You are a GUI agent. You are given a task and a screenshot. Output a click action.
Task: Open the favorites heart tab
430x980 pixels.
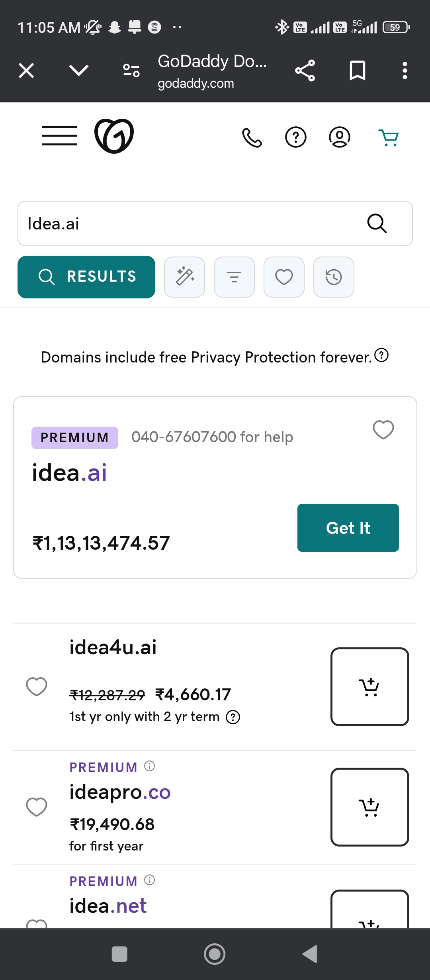[x=284, y=277]
